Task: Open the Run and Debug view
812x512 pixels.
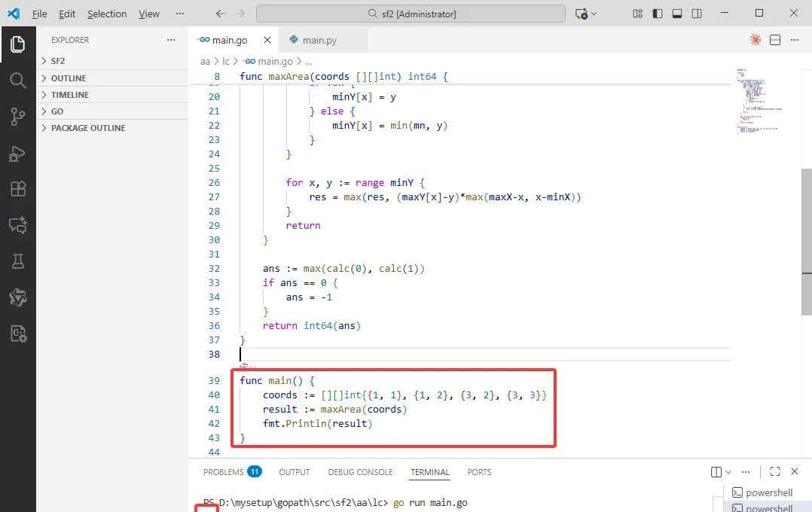Action: point(17,154)
